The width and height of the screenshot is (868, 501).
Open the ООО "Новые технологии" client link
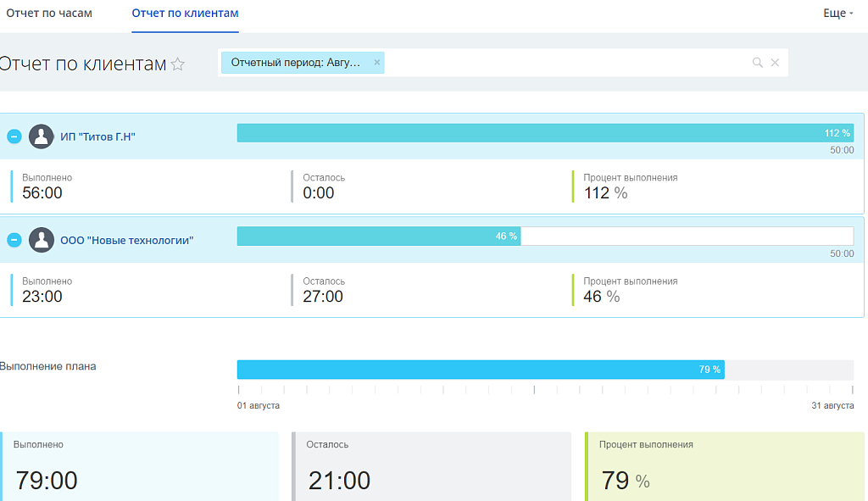(x=126, y=241)
